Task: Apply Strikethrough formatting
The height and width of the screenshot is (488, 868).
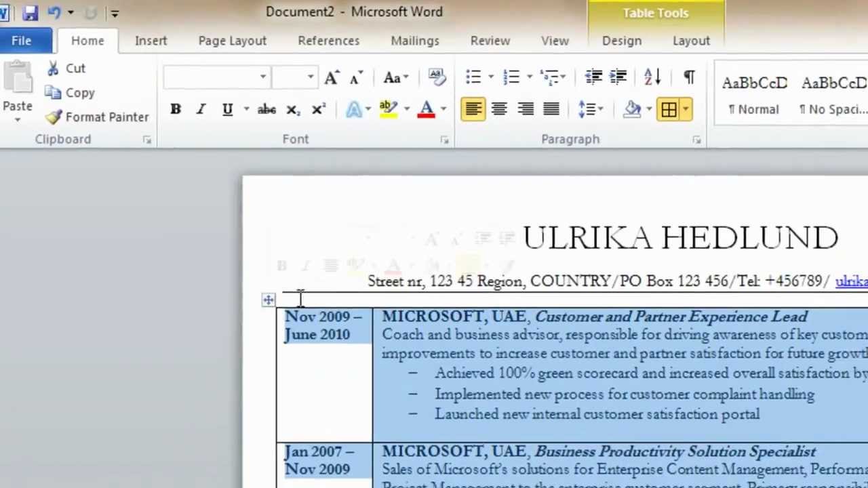Action: point(267,109)
